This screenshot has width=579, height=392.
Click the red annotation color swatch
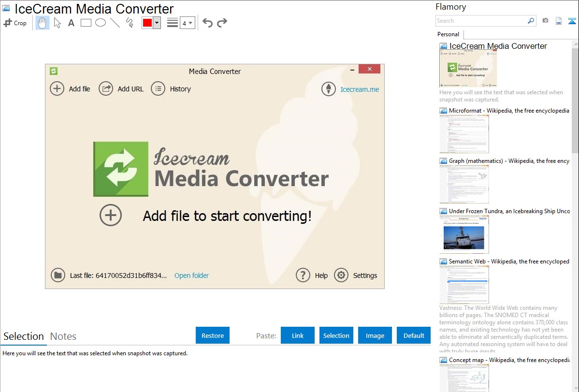(147, 23)
